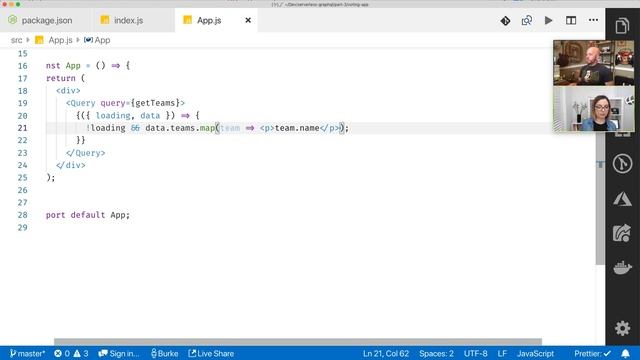Click the opening div tag on line 18
The image size is (640, 360).
[x=68, y=91]
